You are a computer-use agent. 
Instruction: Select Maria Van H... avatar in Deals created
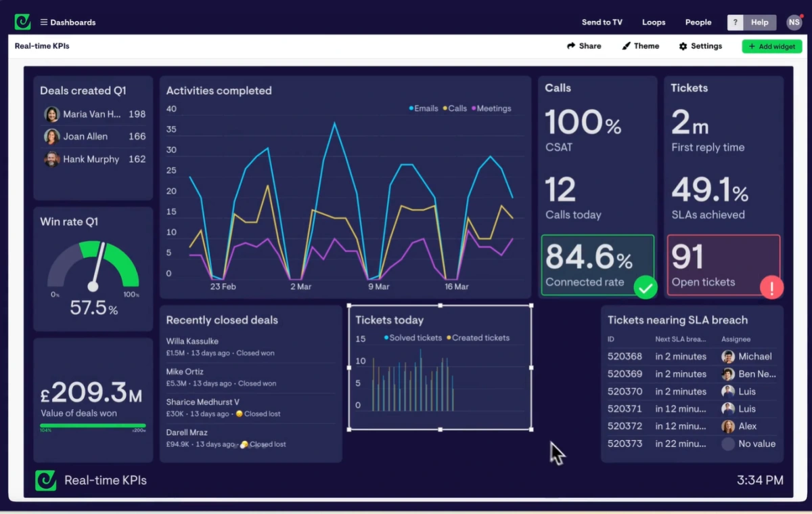click(51, 114)
